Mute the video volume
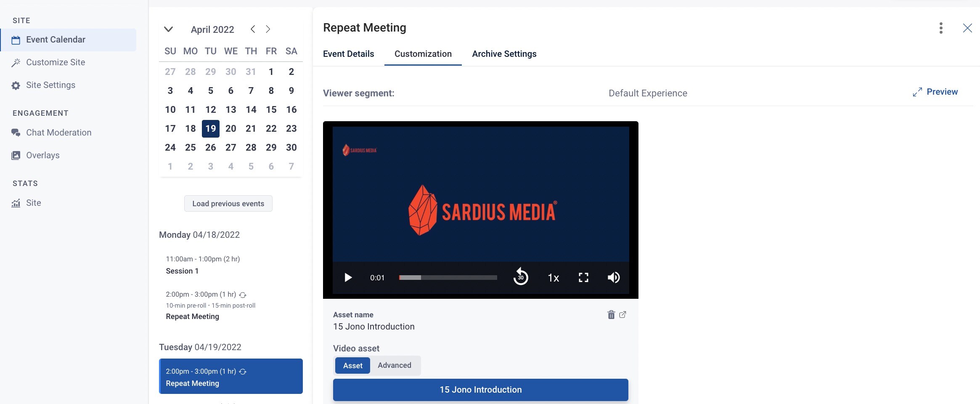Image resolution: width=980 pixels, height=404 pixels. pyautogui.click(x=614, y=277)
